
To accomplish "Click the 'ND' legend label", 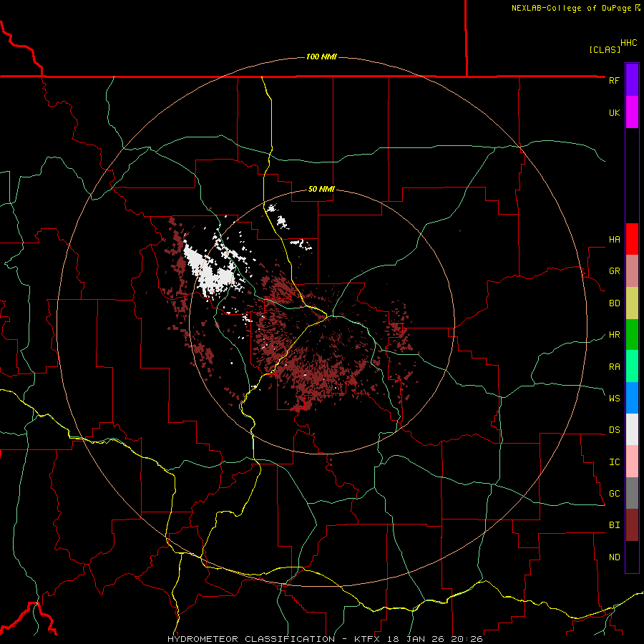I will coord(614,557).
